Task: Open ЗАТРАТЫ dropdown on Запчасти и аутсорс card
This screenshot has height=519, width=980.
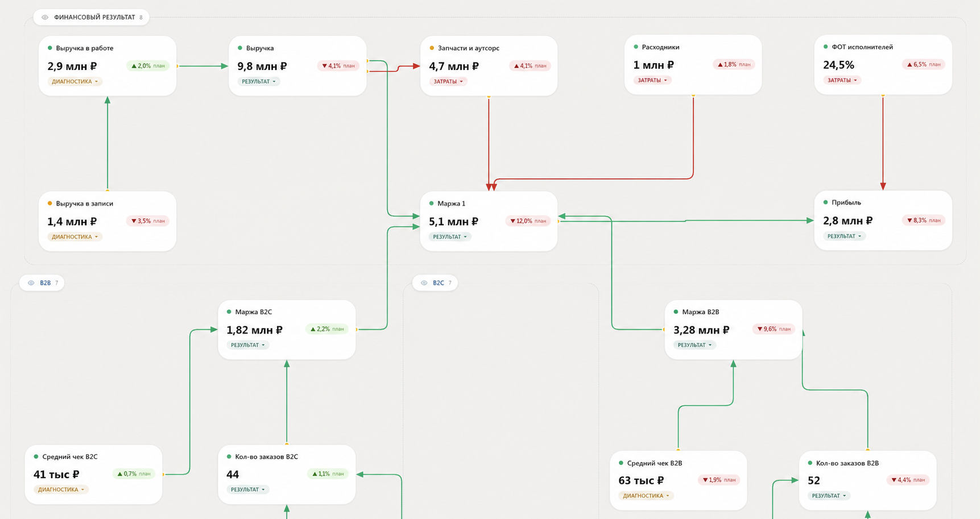Action: (448, 81)
